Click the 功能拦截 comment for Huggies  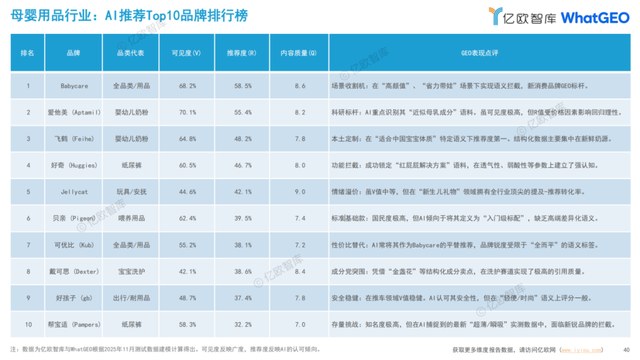pyautogui.click(x=465, y=165)
